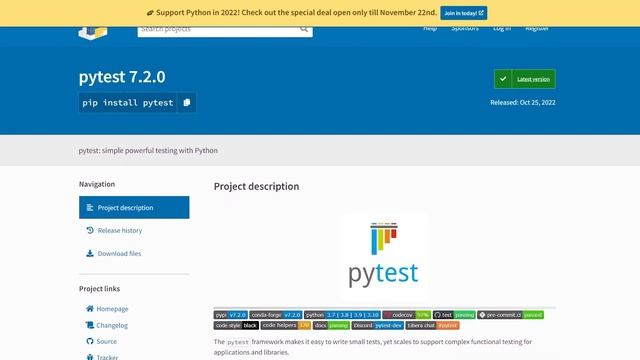Open the docs passing badge
Viewport: 640px width, 360px height.
332,325
